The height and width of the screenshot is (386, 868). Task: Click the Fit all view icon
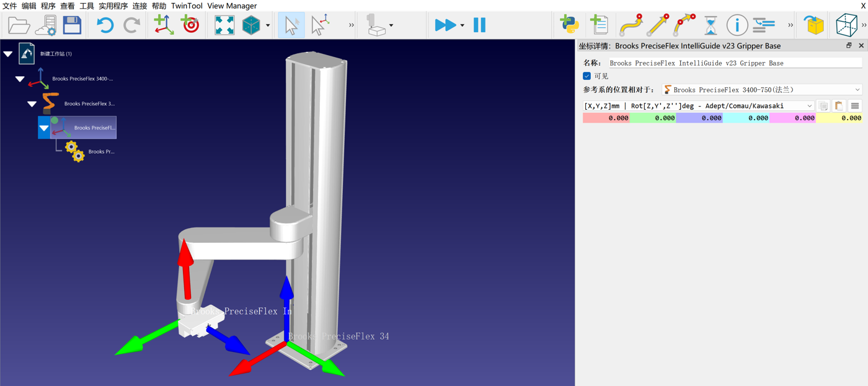pos(224,25)
